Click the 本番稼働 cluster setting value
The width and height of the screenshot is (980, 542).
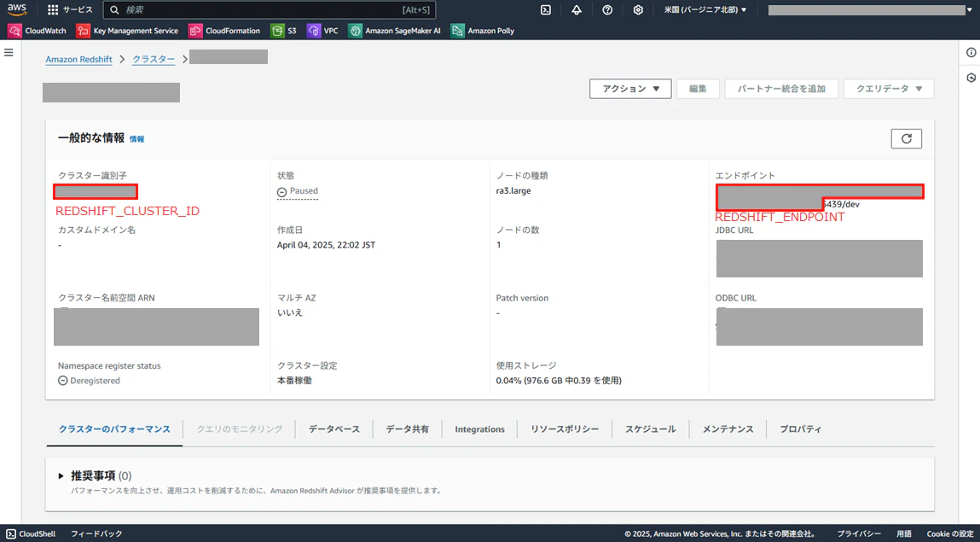294,380
